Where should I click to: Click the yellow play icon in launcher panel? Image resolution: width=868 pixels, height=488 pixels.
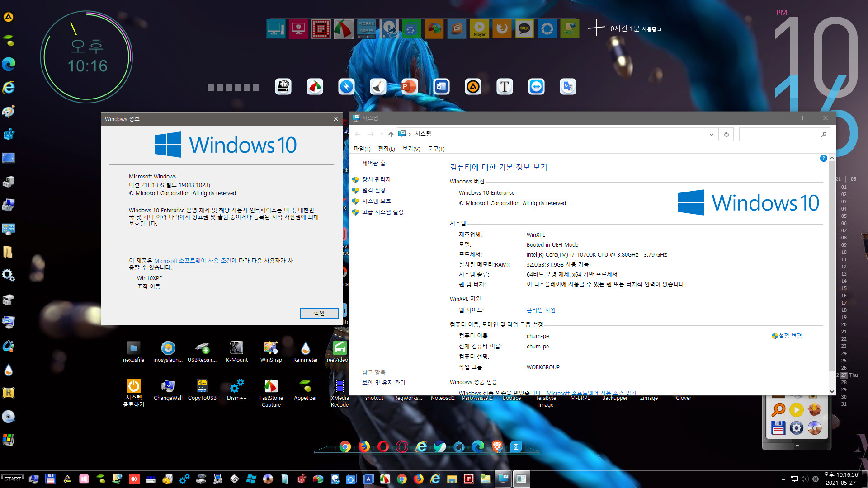[x=796, y=410]
